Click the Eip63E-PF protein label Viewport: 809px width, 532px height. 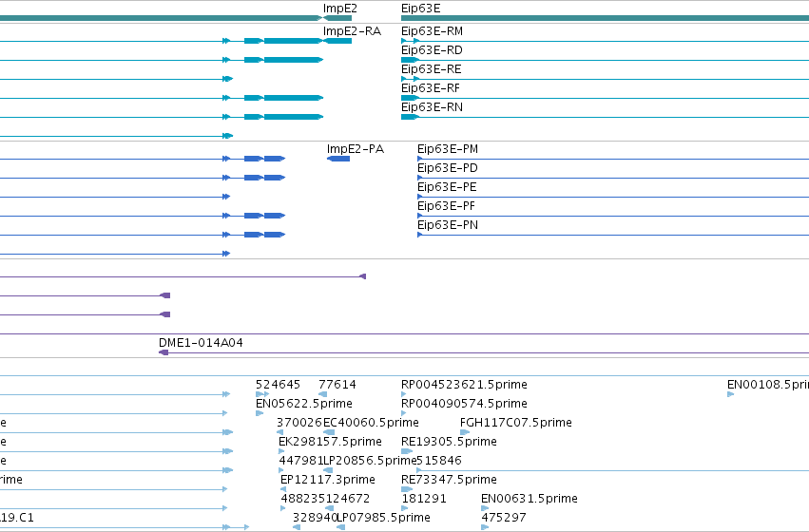(x=446, y=206)
